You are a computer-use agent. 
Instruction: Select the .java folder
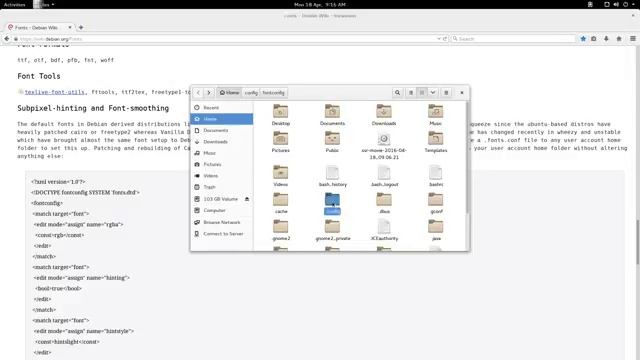(436, 227)
